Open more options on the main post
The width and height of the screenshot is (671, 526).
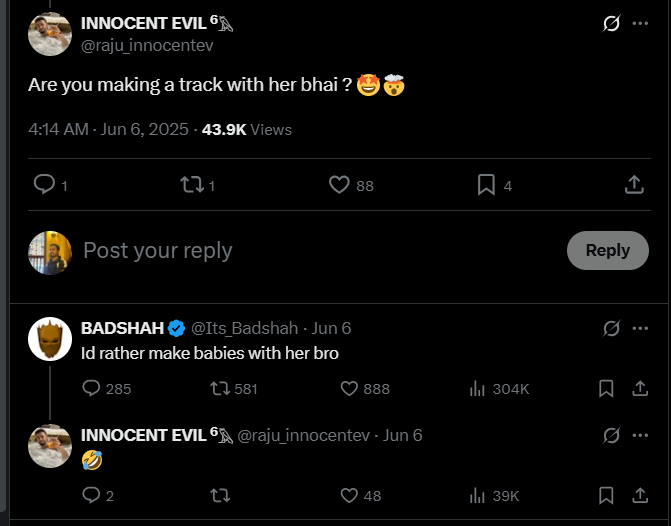[x=640, y=23]
